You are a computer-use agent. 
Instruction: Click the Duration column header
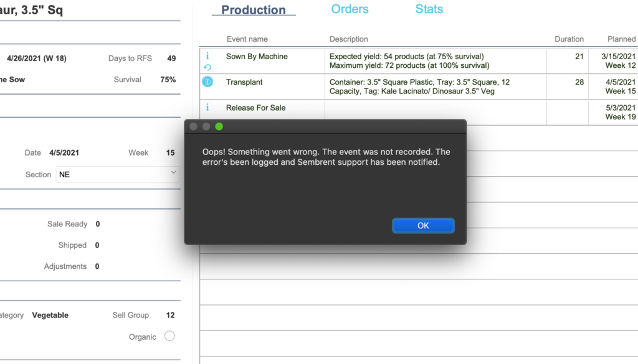(569, 39)
